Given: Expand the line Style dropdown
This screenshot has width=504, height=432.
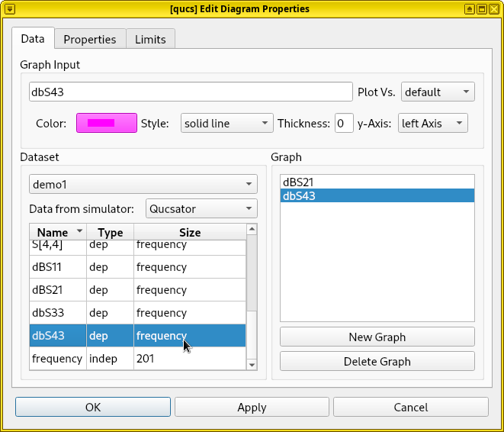Looking at the screenshot, I should point(226,124).
